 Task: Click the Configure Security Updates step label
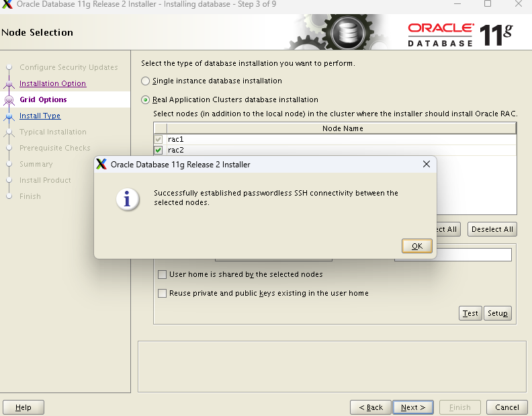69,67
